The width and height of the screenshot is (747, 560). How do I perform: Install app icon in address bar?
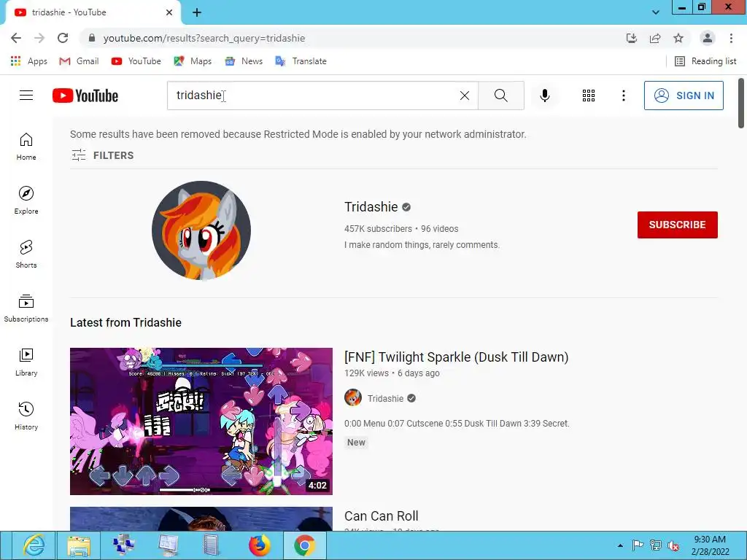pyautogui.click(x=632, y=38)
